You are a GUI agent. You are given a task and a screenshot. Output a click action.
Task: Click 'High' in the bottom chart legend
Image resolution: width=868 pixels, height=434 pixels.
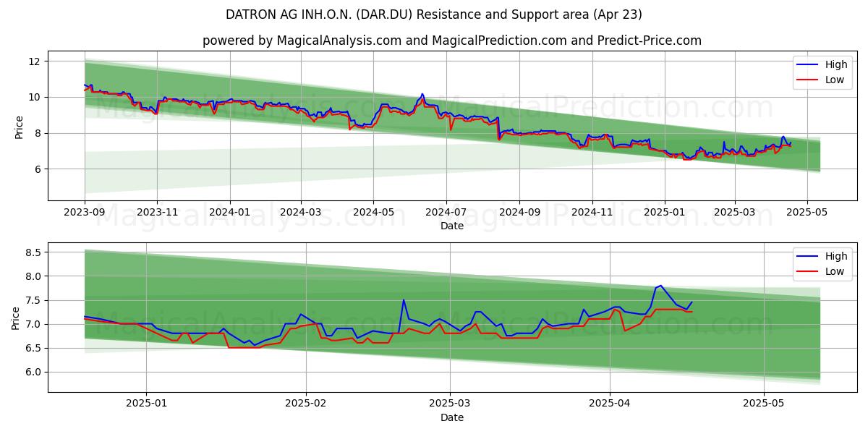tap(836, 256)
